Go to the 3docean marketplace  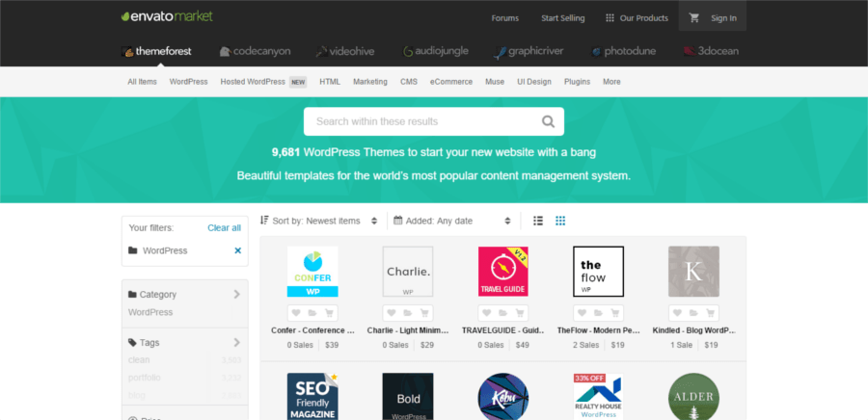(x=711, y=51)
